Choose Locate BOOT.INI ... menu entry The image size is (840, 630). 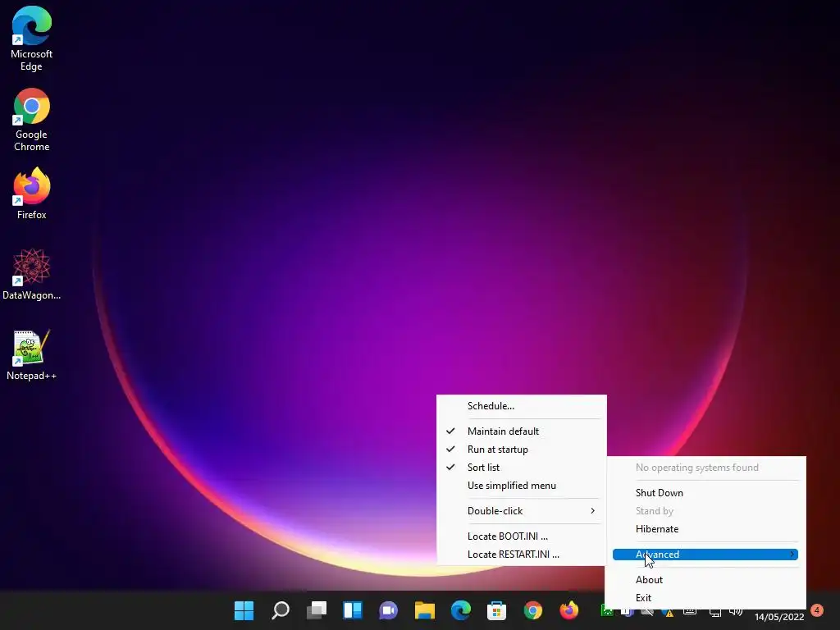[521, 536]
